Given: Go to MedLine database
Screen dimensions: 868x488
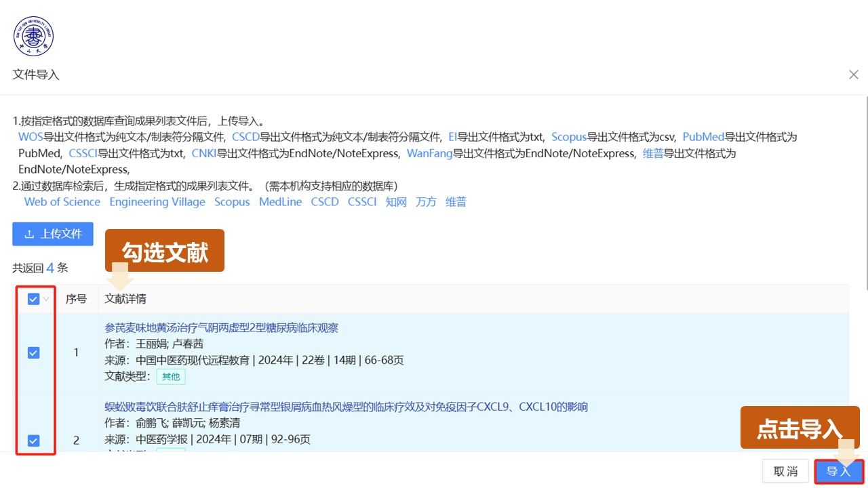Looking at the screenshot, I should point(280,202).
